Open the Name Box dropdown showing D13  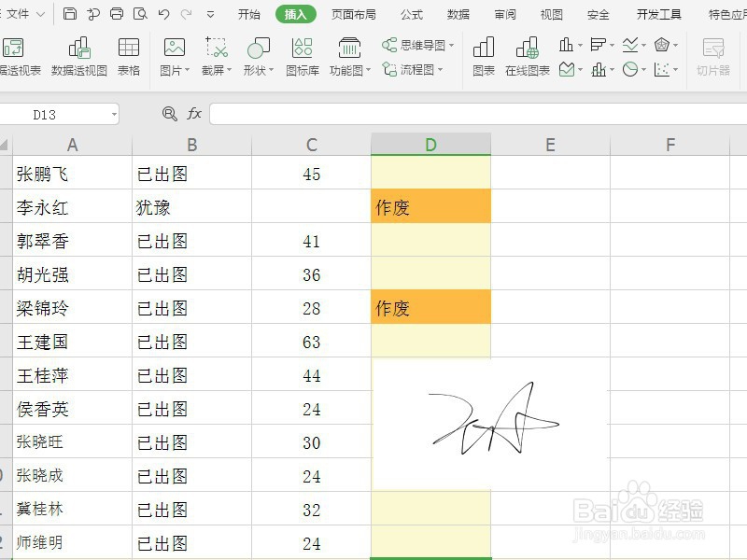pos(115,113)
